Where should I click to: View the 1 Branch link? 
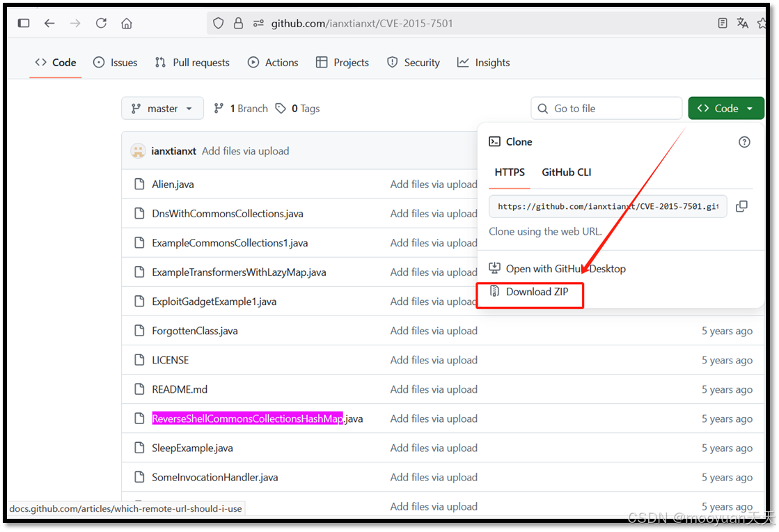tap(241, 109)
